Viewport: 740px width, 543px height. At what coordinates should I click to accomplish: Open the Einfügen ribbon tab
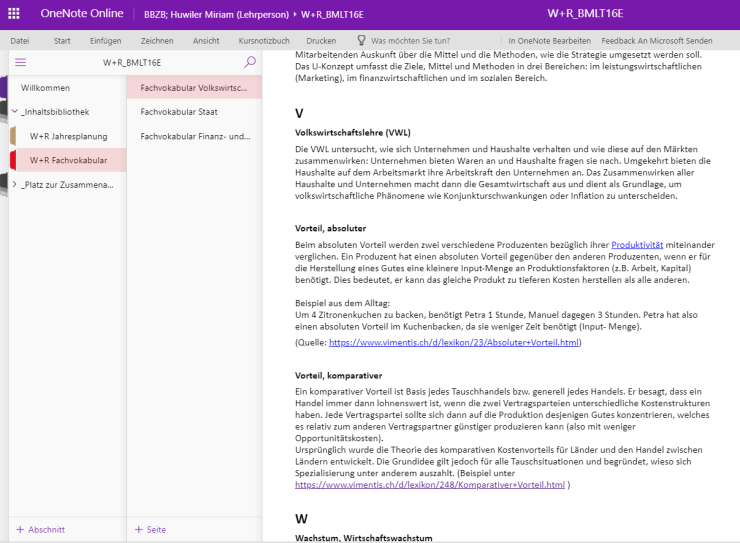coord(106,41)
